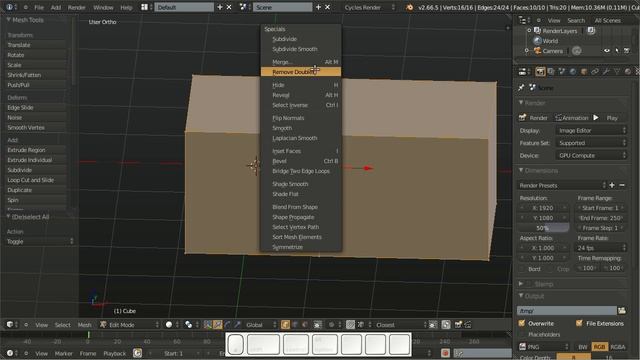640x360 pixels.
Task: Open the File menu
Action: coord(39,7)
